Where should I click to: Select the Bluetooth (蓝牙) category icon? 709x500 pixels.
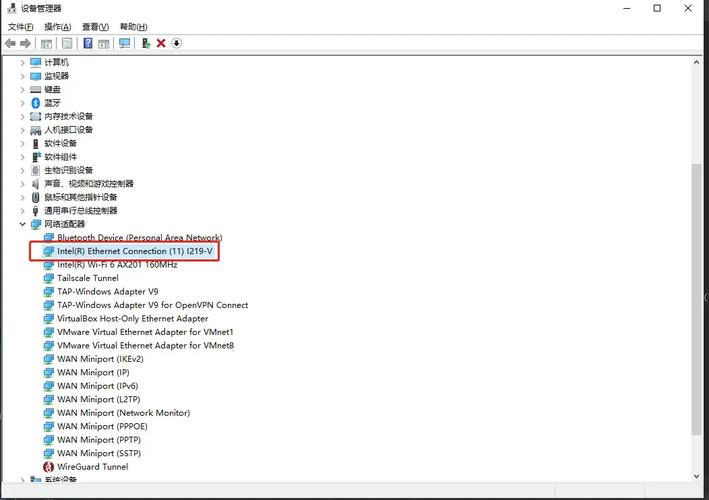pyautogui.click(x=36, y=103)
